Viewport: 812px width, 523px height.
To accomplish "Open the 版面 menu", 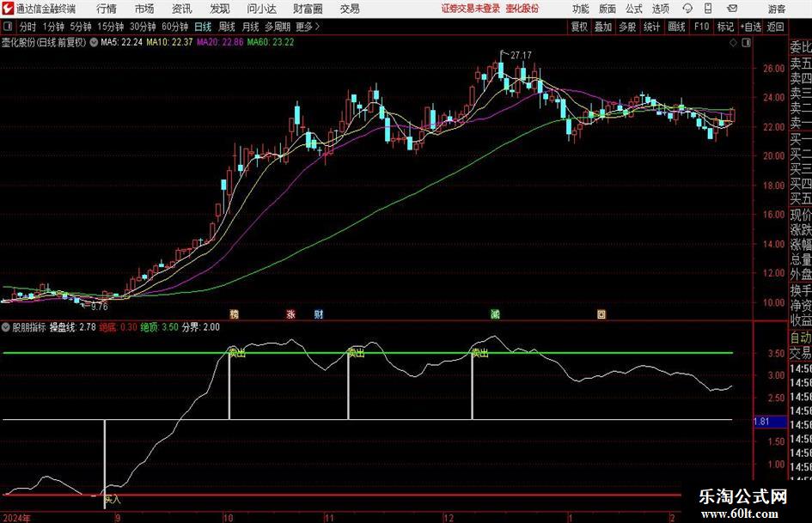I will click(607, 9).
